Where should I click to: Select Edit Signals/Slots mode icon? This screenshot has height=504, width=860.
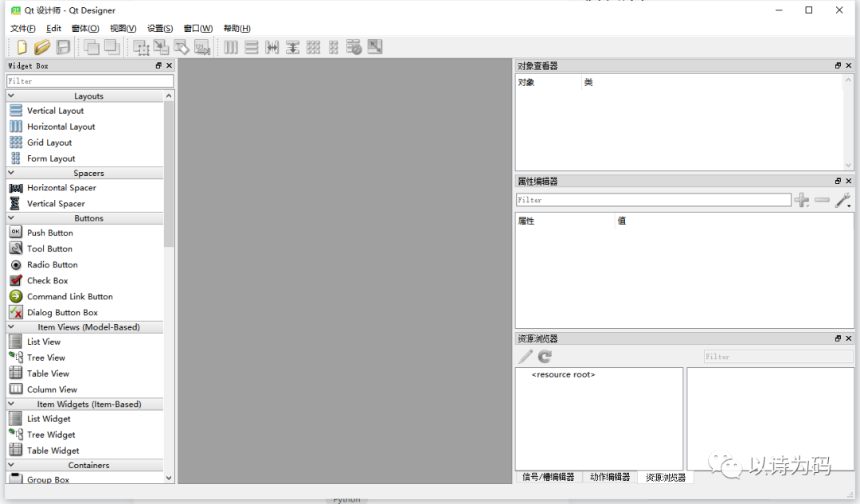[x=161, y=47]
